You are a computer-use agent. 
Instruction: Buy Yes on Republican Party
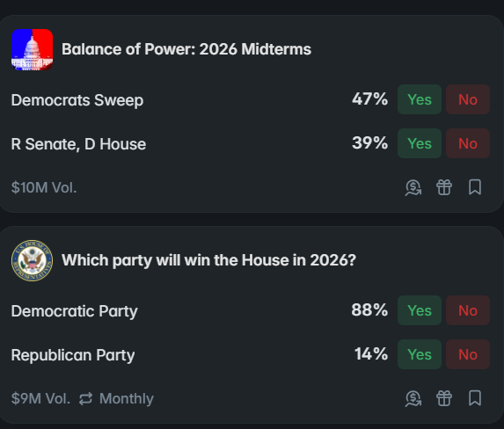420,354
